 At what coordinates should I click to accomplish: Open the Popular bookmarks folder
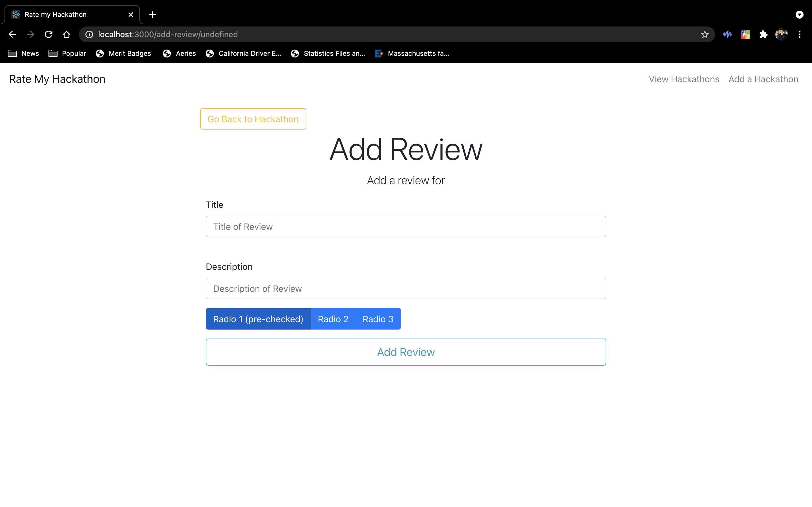[67, 53]
